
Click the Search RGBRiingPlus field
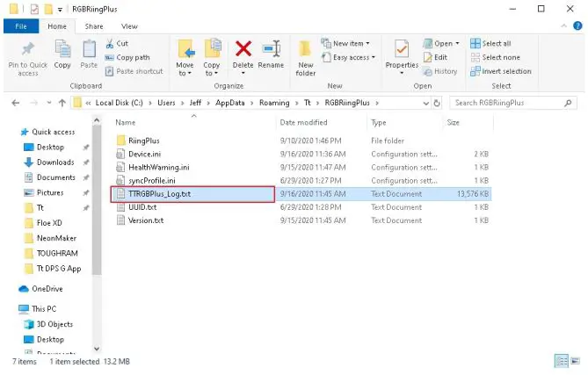(512, 103)
